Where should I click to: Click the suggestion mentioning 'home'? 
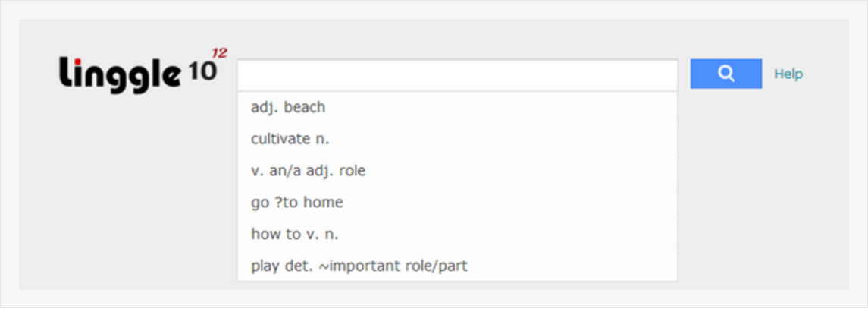[297, 203]
